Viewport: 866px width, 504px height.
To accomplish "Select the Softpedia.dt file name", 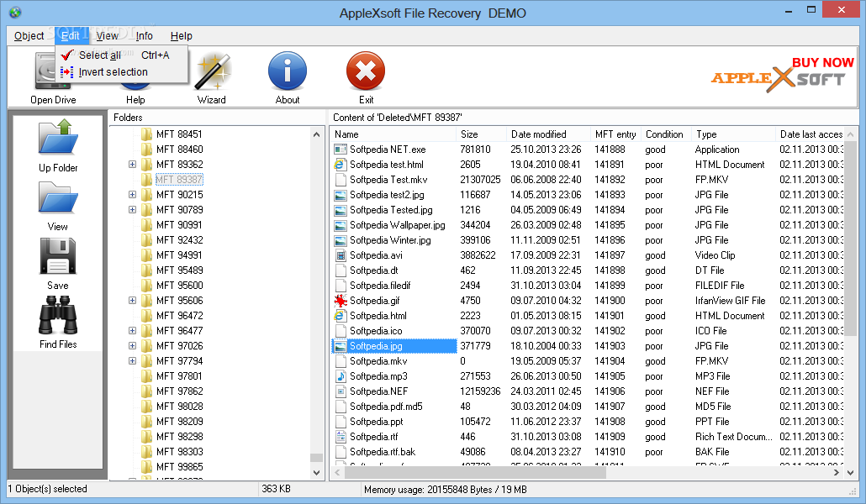I will [x=374, y=270].
